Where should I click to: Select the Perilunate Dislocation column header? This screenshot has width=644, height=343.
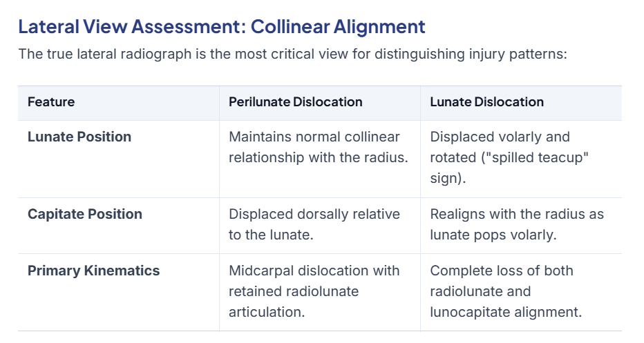pyautogui.click(x=295, y=101)
